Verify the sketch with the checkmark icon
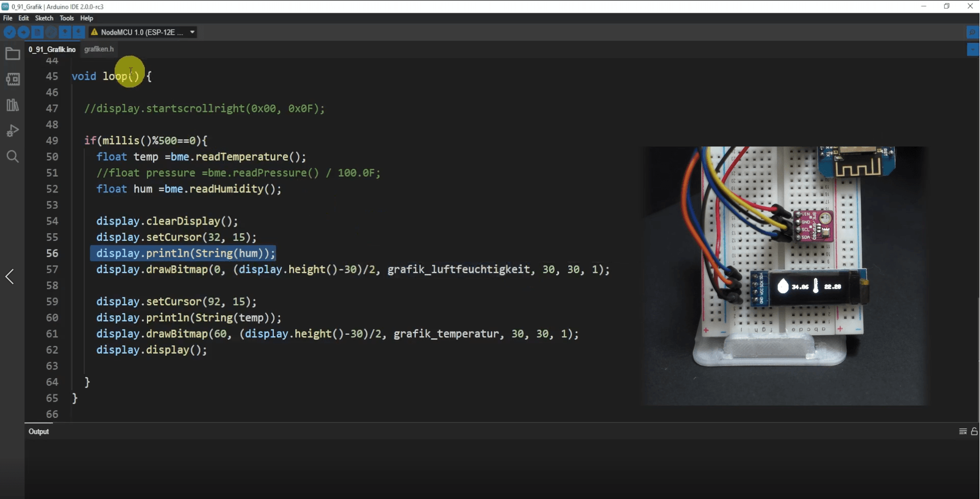 click(10, 32)
